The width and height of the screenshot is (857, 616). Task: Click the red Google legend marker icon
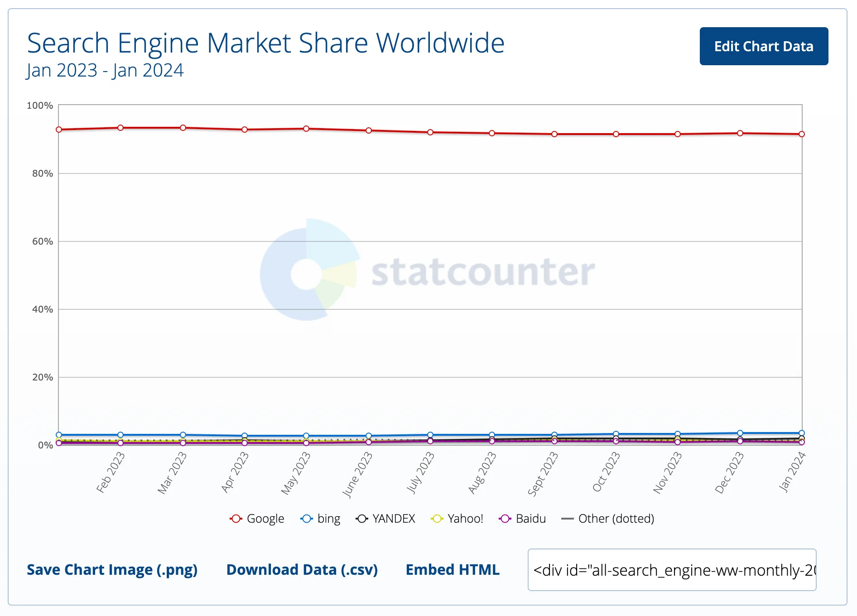(x=236, y=519)
